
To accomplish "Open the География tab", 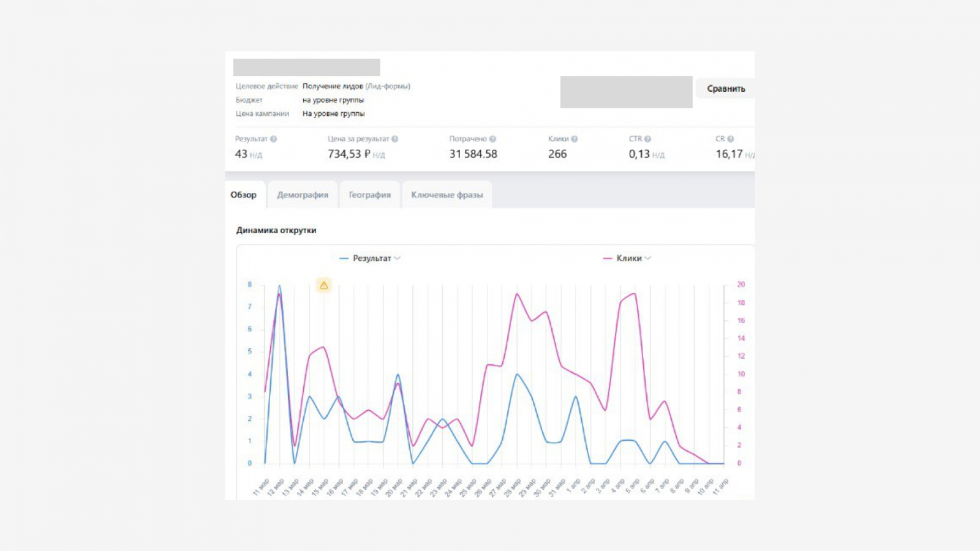I will click(x=369, y=195).
